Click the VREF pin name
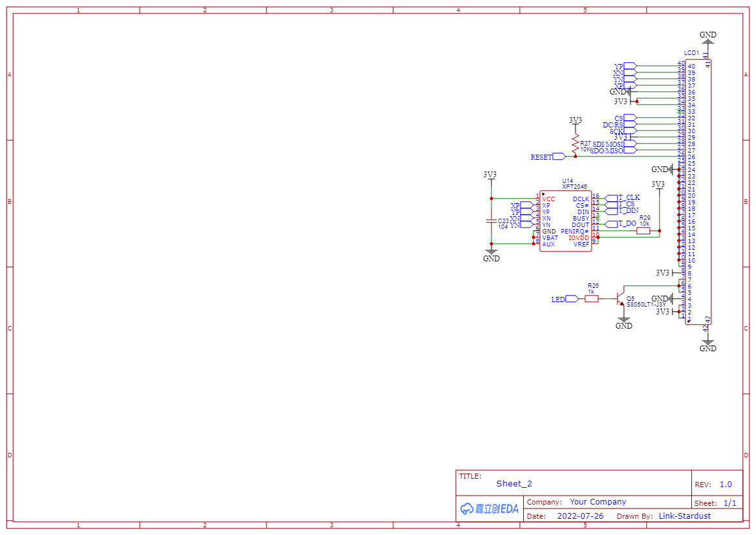 (581, 244)
